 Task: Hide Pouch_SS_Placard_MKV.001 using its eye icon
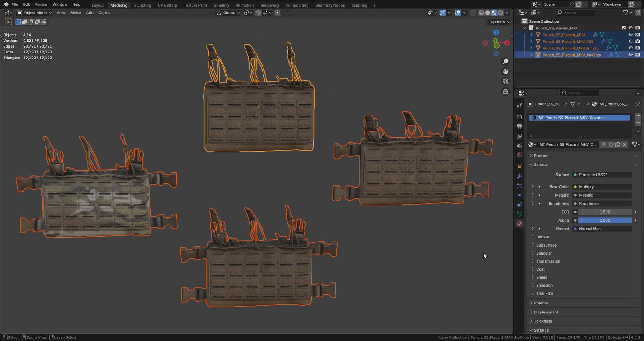(631, 41)
